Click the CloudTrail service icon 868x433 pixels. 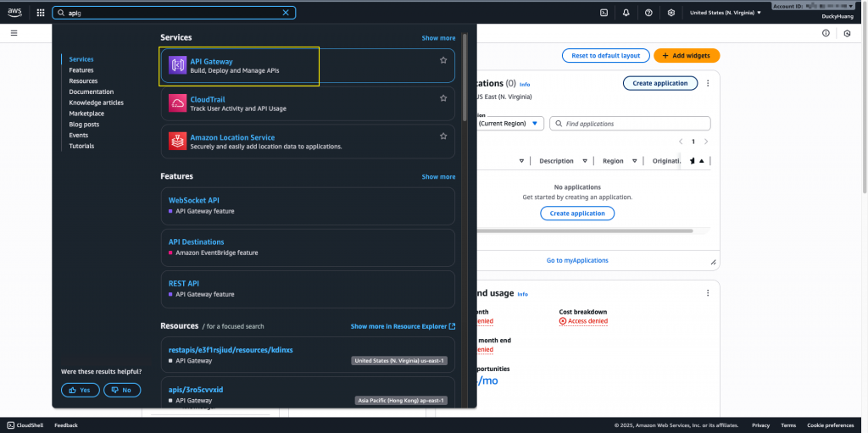(x=178, y=103)
